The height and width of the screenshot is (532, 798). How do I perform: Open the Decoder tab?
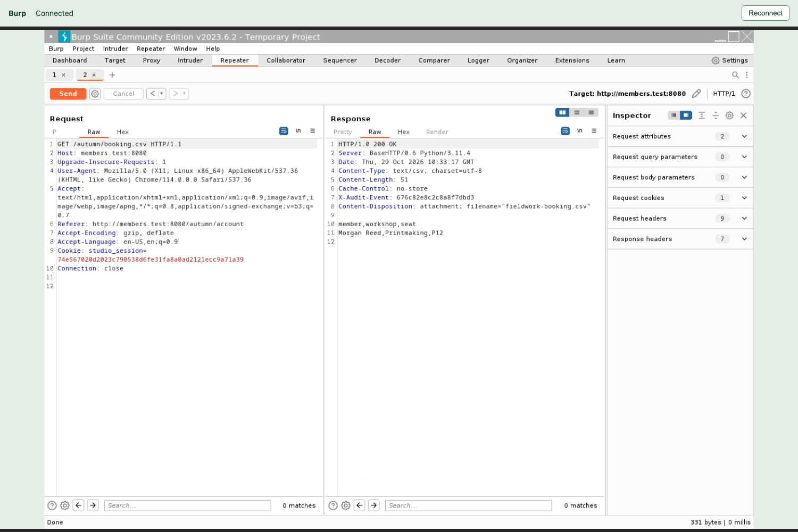coord(387,61)
